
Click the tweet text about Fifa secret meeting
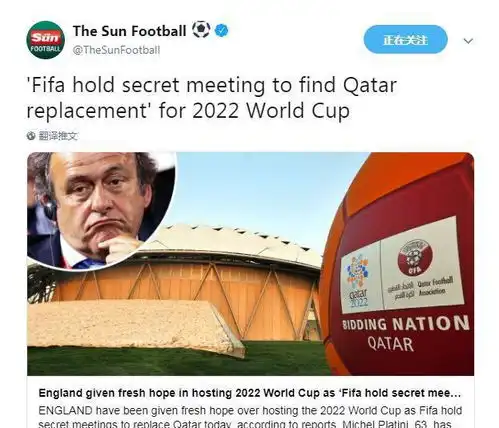tap(212, 98)
